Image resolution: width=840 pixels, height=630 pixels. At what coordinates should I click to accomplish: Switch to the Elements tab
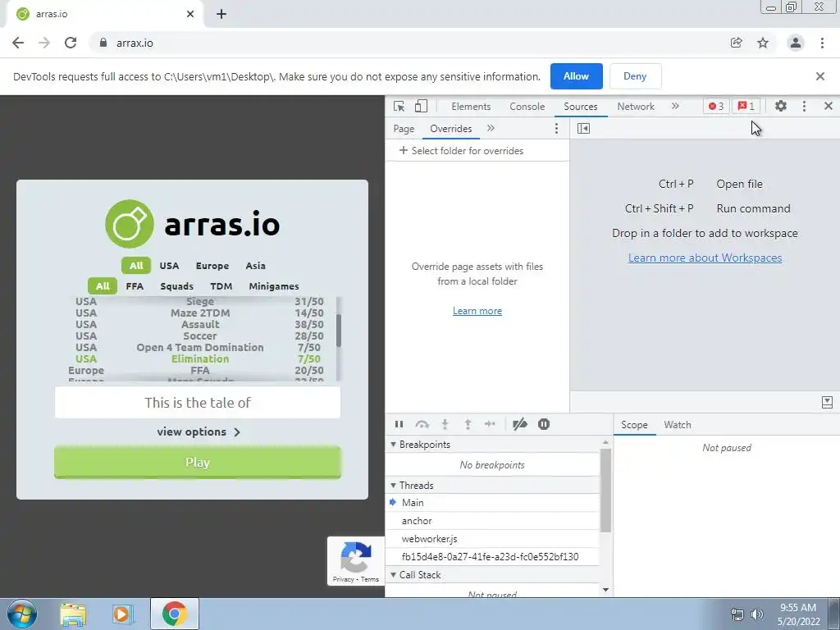point(471,106)
